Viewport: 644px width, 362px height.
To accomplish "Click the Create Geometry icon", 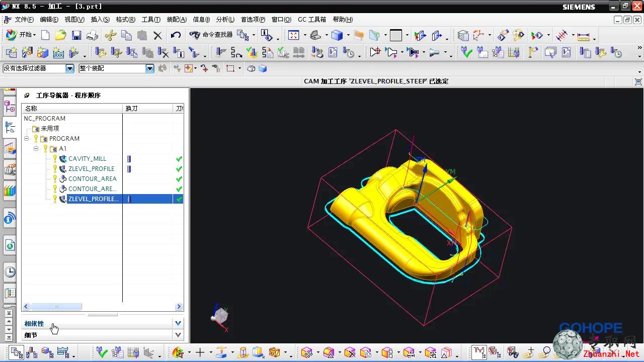I will (43, 52).
